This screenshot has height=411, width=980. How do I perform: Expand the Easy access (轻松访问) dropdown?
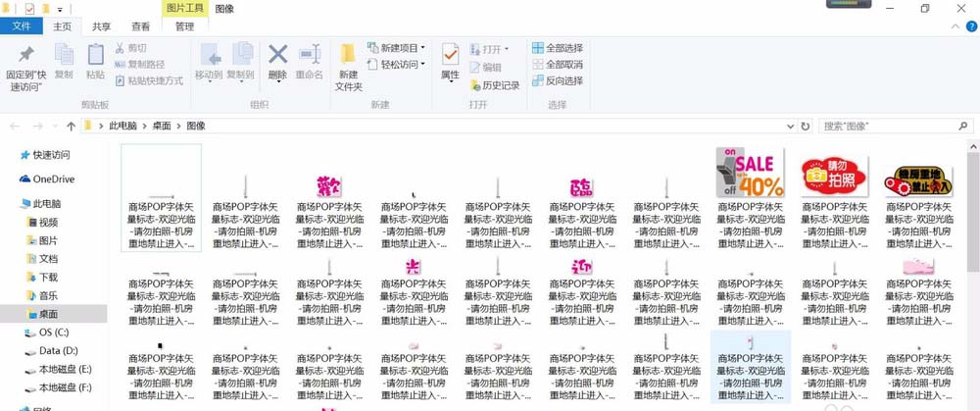click(423, 64)
